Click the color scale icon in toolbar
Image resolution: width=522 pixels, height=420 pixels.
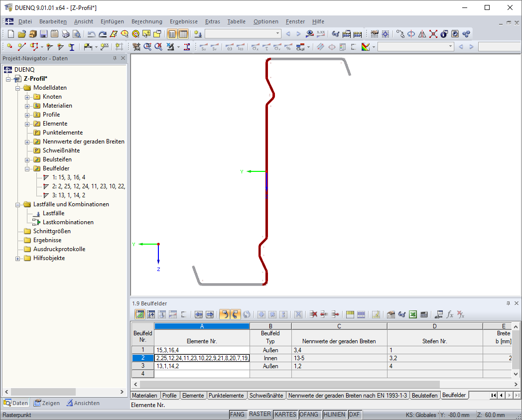click(x=366, y=47)
